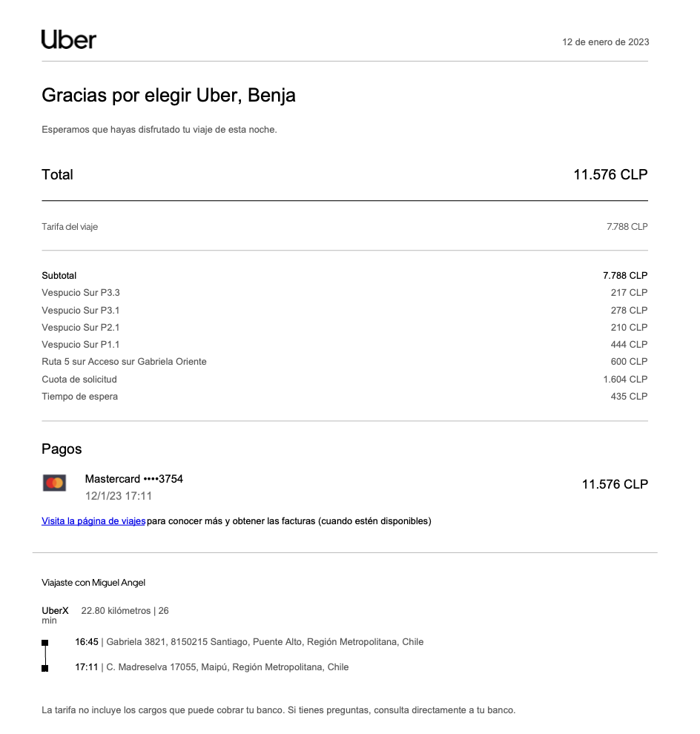Click the Uber logo
The width and height of the screenshot is (700, 734).
(x=69, y=40)
